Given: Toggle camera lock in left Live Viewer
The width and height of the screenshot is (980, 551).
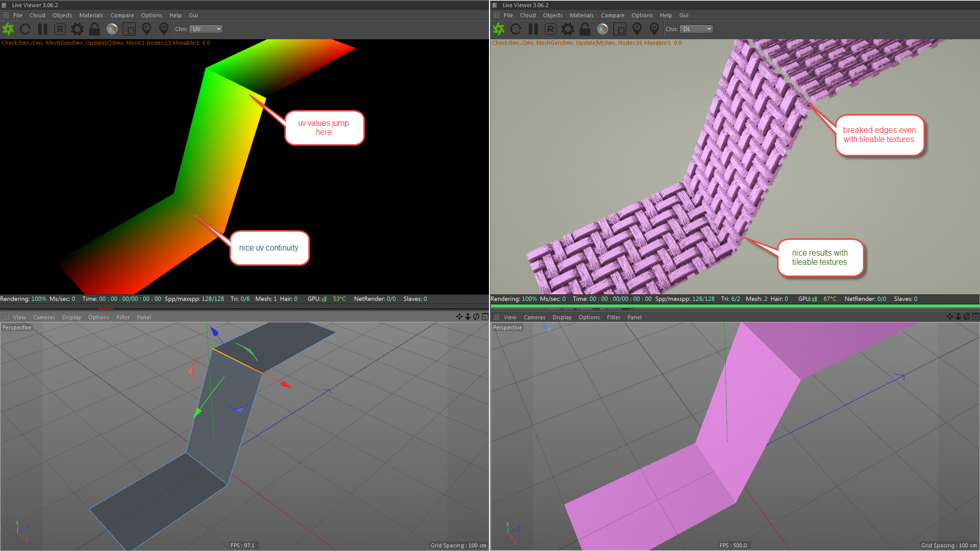Looking at the screenshot, I should 94,29.
